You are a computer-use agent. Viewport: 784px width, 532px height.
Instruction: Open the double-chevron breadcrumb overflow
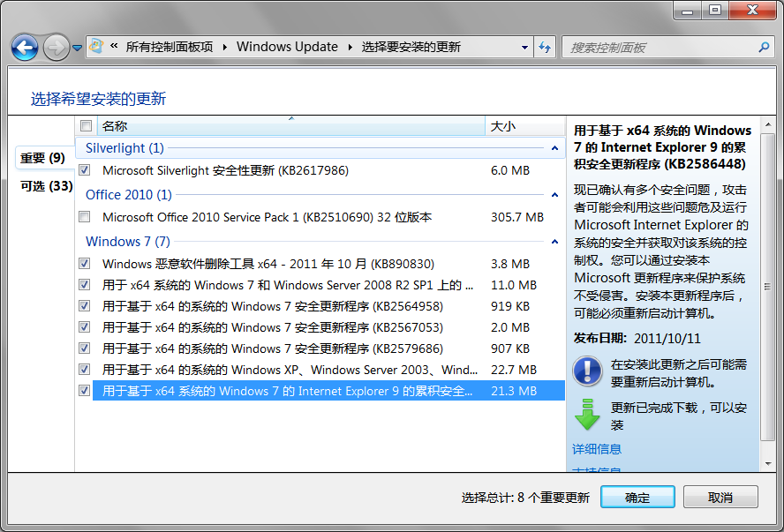click(114, 47)
